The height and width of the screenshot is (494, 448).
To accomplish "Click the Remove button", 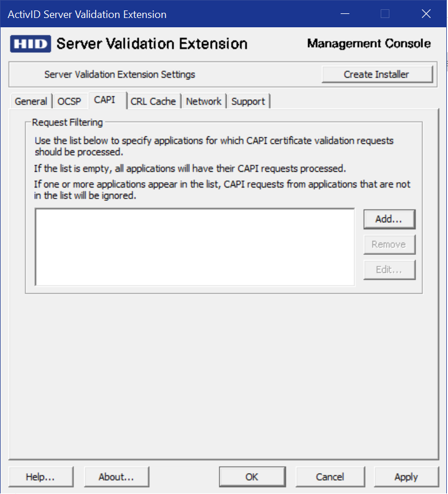I will coord(389,244).
